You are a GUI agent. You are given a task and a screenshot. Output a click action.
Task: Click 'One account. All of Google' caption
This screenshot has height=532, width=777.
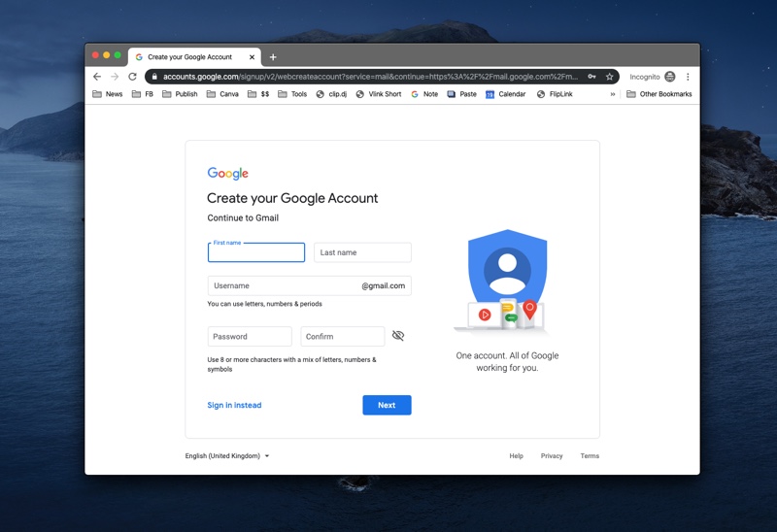(x=507, y=355)
